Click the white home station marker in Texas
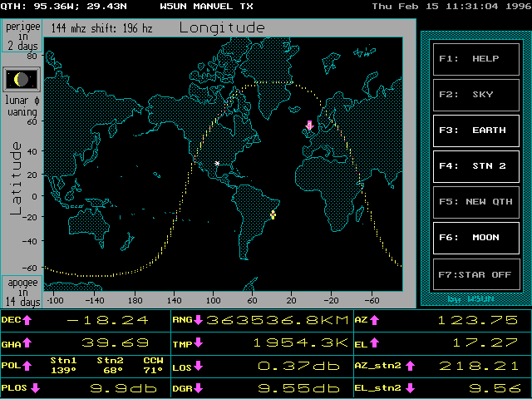Image resolution: width=532 pixels, height=399 pixels. pos(217,164)
